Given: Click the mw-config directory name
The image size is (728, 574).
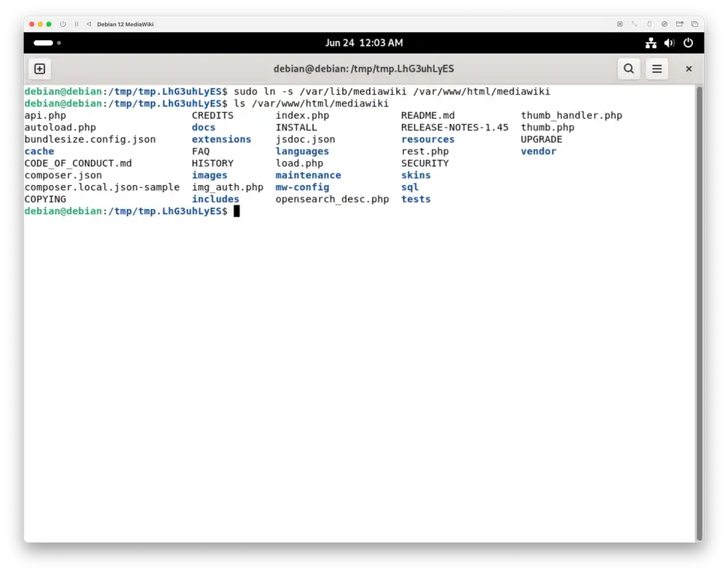Looking at the screenshot, I should coord(302,187).
